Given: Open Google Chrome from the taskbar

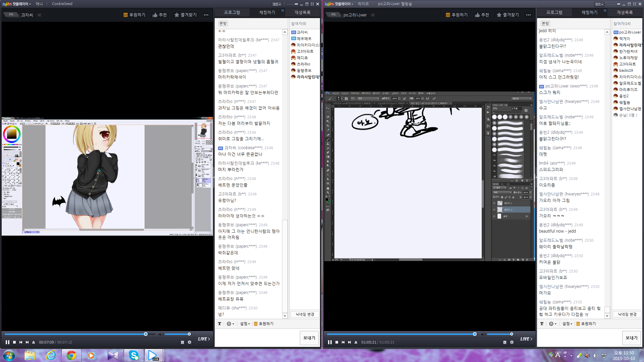Looking at the screenshot, I should point(71,355).
